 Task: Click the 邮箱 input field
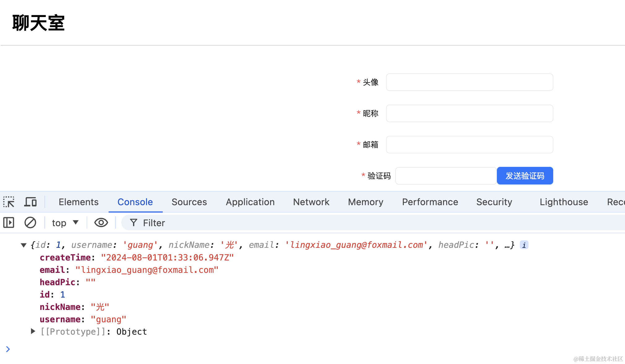(x=469, y=145)
